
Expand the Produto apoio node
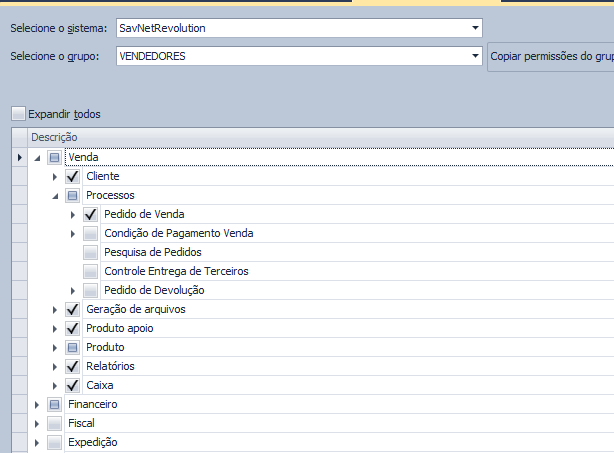[55, 329]
